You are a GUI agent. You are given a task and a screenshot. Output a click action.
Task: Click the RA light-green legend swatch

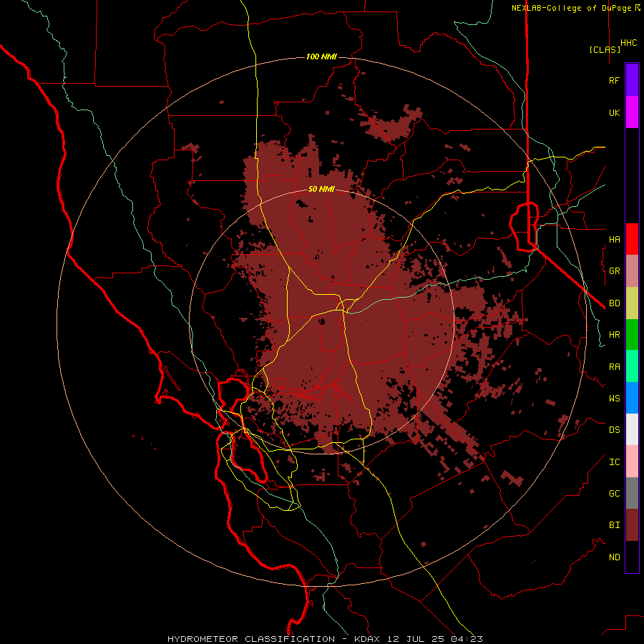tap(632, 366)
